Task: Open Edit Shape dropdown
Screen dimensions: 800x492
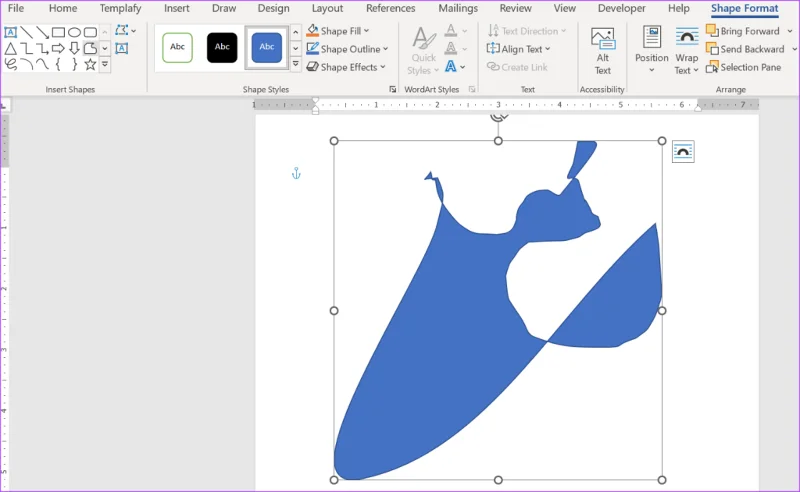Action: tap(126, 31)
